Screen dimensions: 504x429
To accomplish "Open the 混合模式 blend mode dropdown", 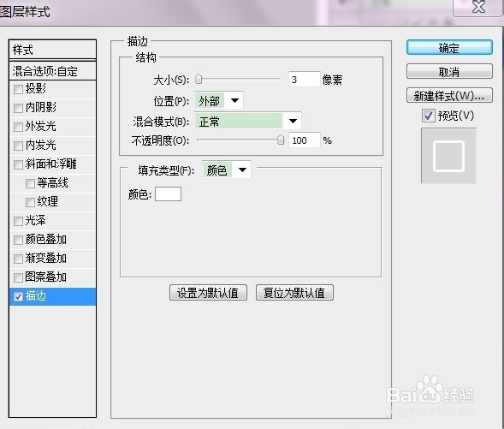I will [x=247, y=122].
